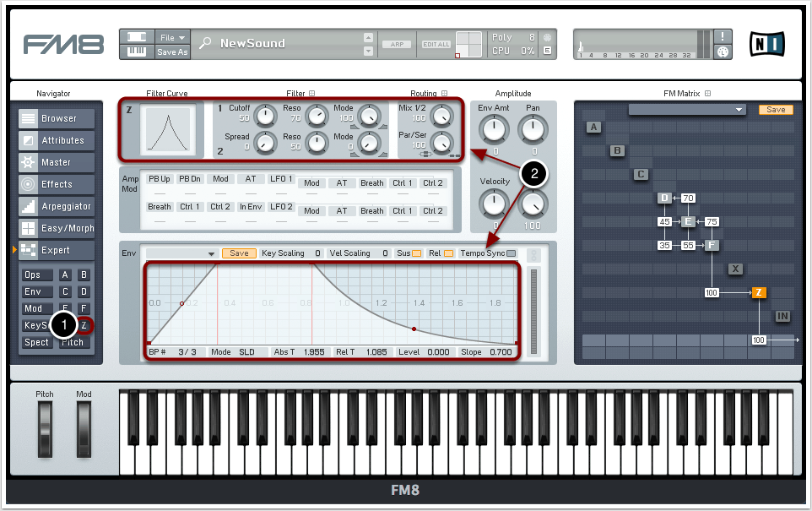812x511 pixels.
Task: Click the Poly voice count value 8
Action: point(532,37)
